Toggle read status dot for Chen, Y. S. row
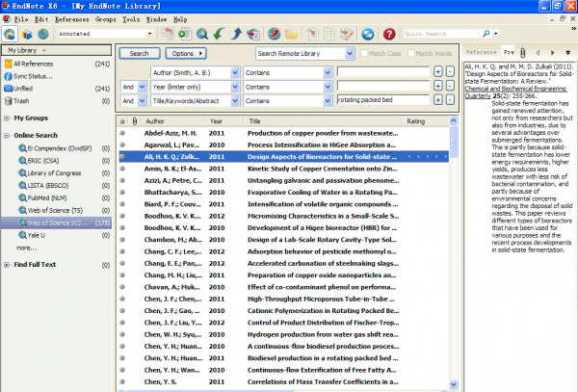The width and height of the screenshot is (578, 392). (122, 381)
